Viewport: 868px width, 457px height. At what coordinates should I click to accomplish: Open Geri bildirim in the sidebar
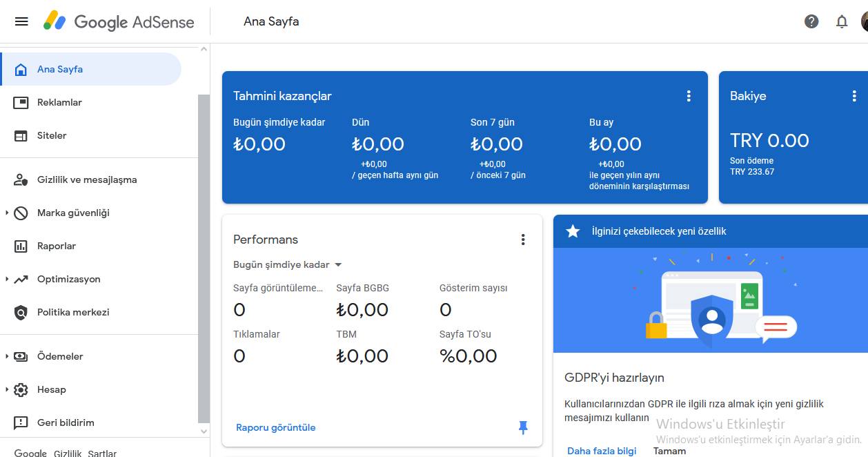90,422
